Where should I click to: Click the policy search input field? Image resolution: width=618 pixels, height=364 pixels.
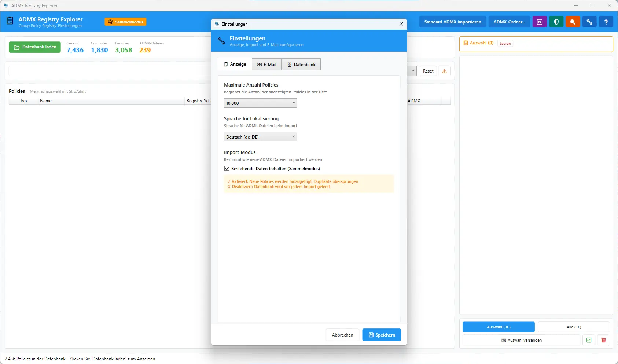click(x=110, y=71)
